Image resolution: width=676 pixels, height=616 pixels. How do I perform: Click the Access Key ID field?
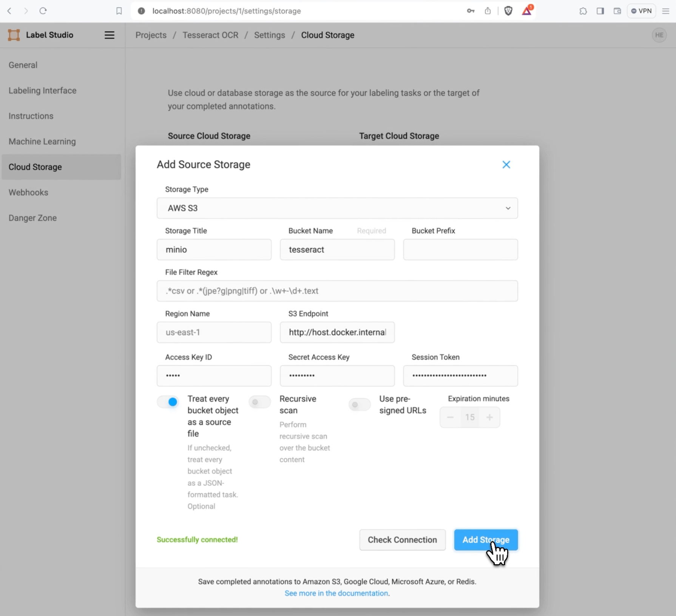click(214, 376)
